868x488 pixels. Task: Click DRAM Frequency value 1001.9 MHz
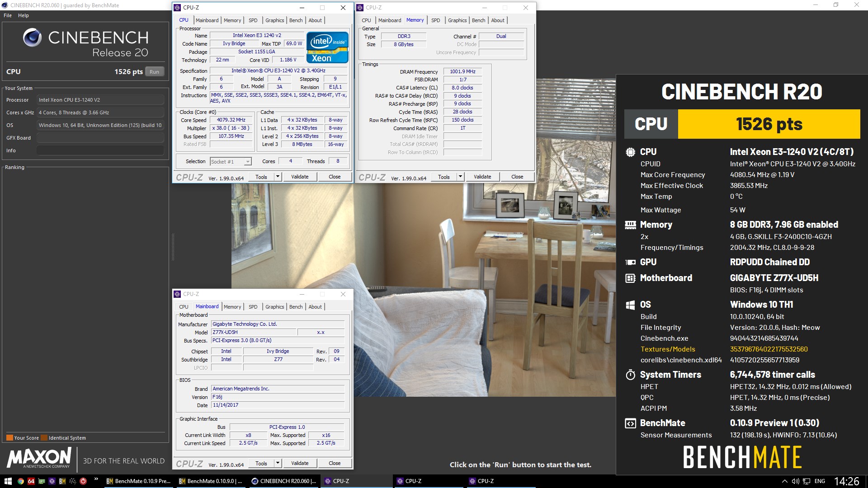click(x=462, y=71)
